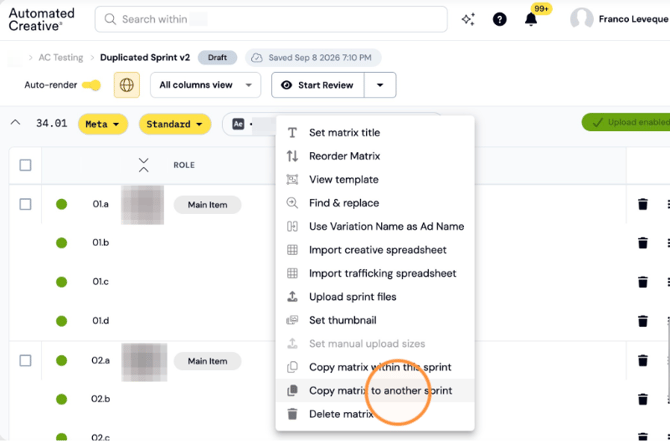Open the Standard format dropdown

click(175, 124)
